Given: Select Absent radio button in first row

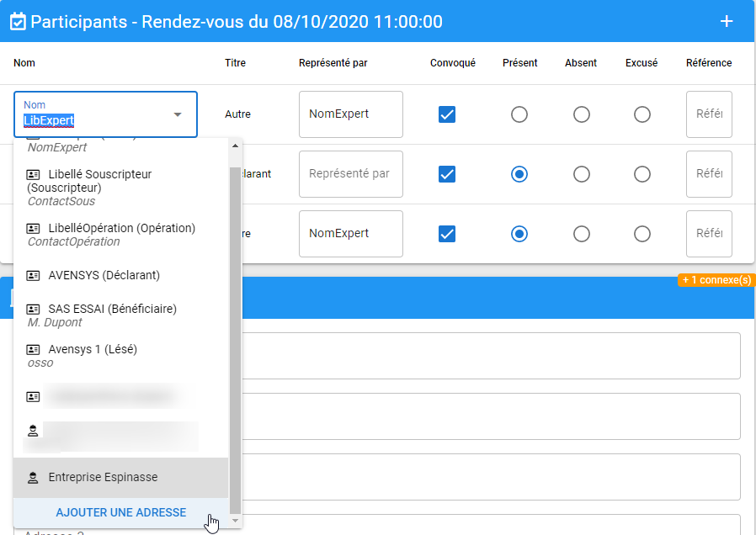Looking at the screenshot, I should pyautogui.click(x=581, y=114).
